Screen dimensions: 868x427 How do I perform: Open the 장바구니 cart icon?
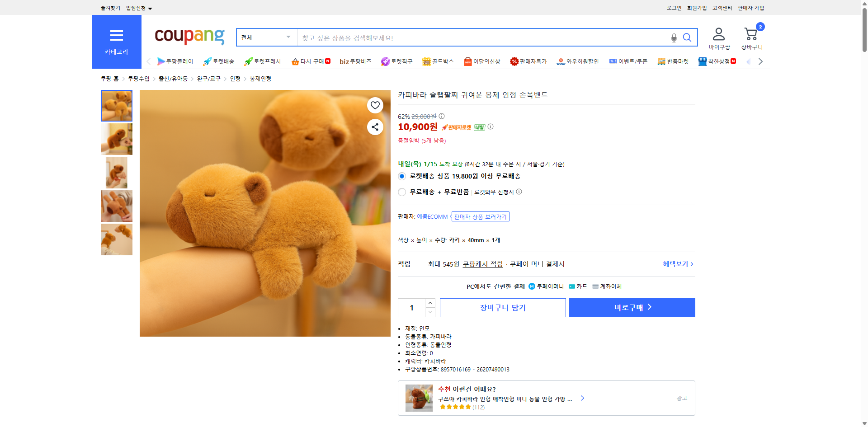click(750, 33)
